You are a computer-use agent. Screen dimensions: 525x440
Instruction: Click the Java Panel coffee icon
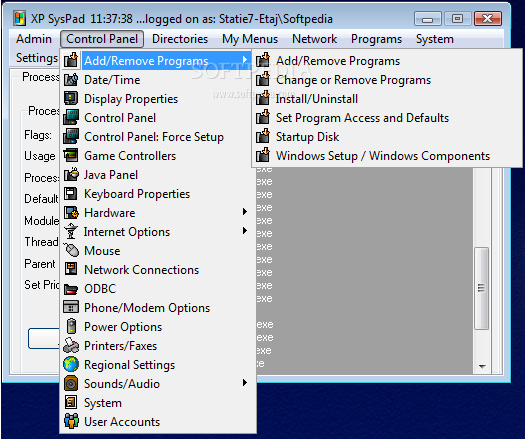click(x=71, y=174)
